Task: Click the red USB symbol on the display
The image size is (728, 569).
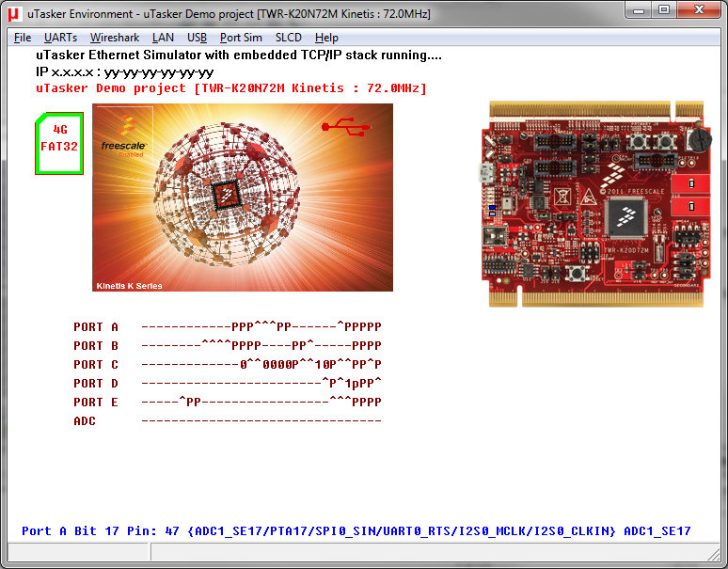Action: pyautogui.click(x=346, y=126)
